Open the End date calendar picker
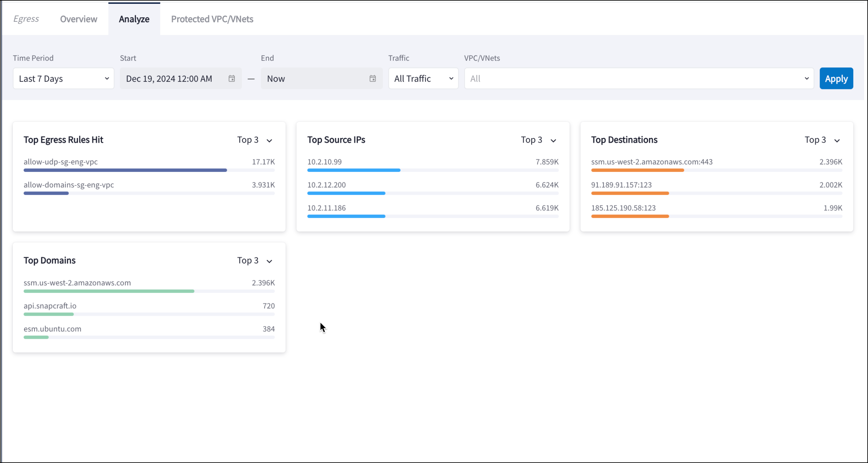The height and width of the screenshot is (463, 868). [x=372, y=78]
